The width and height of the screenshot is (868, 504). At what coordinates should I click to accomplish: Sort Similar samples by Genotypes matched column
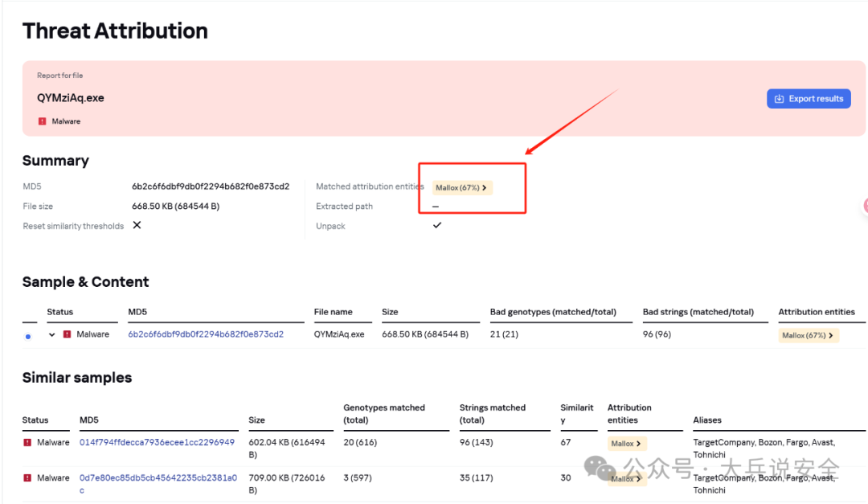(x=383, y=413)
